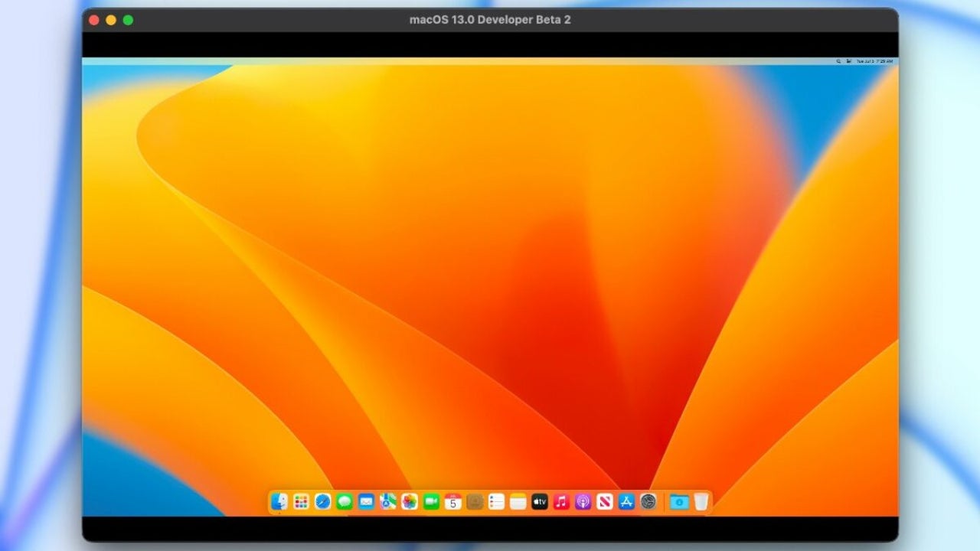This screenshot has width=980, height=551.
Task: Open the Photos app
Action: (x=409, y=503)
